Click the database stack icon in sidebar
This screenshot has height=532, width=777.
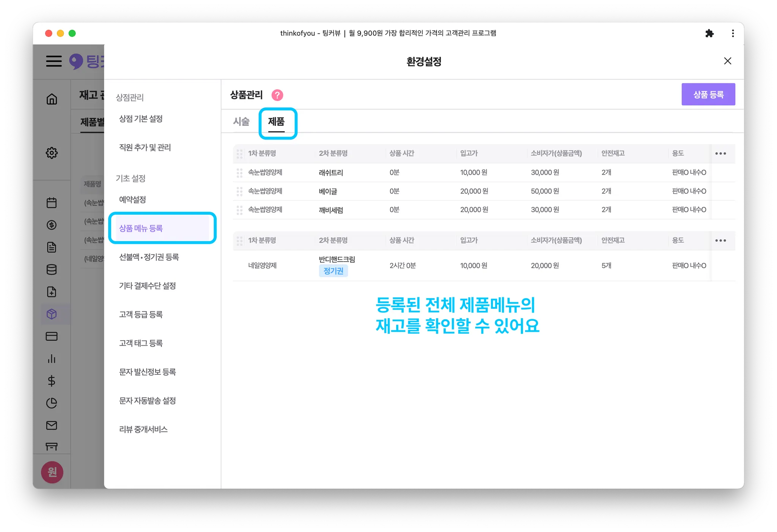click(x=52, y=270)
